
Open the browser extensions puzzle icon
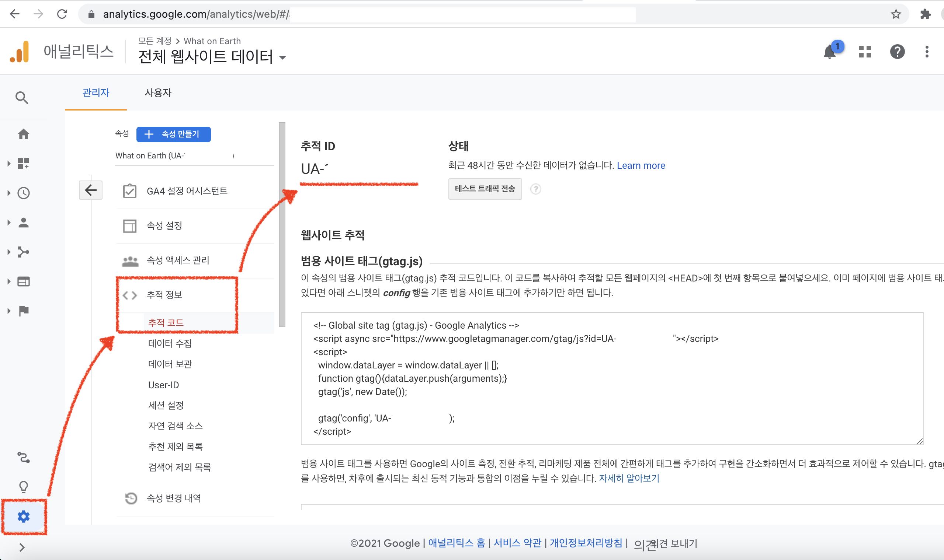(x=926, y=14)
